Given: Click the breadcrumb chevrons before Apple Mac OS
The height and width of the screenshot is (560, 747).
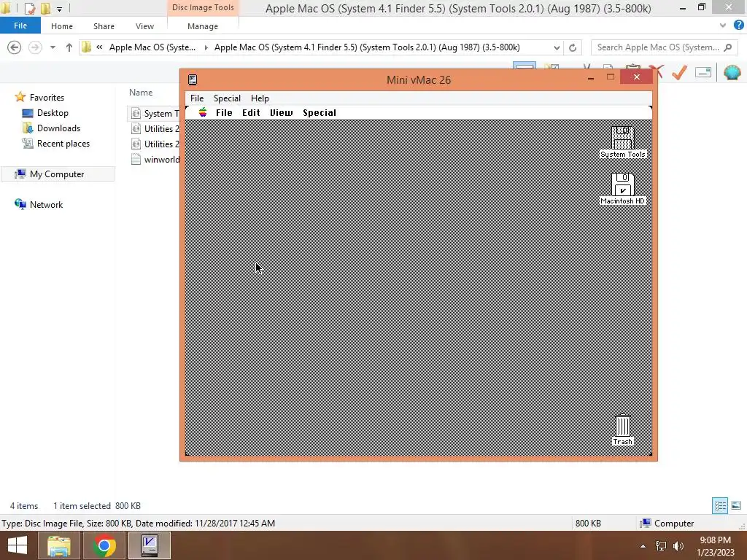Looking at the screenshot, I should pos(99,47).
